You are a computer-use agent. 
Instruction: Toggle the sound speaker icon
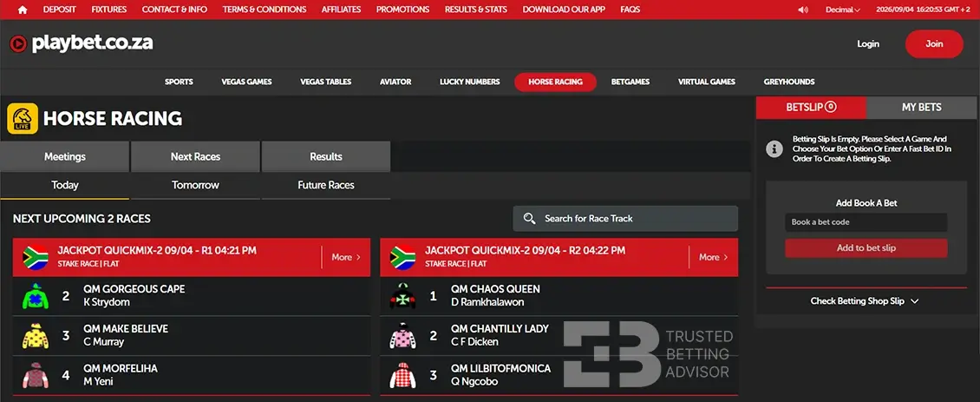803,10
